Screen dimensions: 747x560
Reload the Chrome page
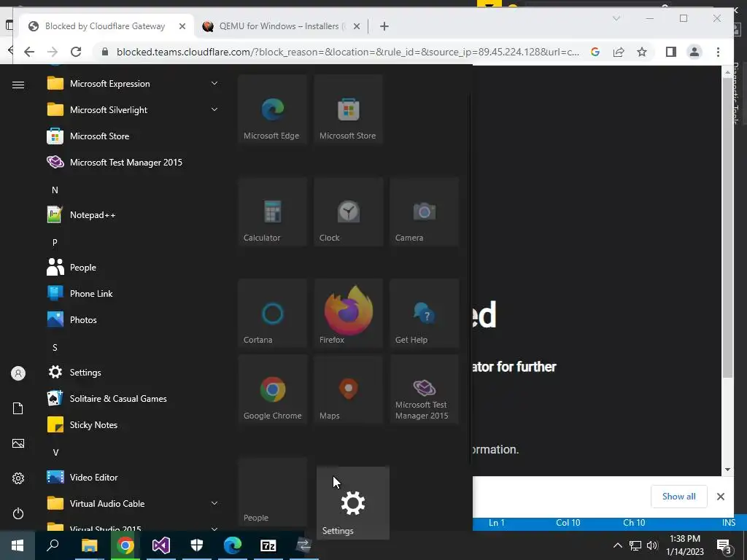[76, 52]
